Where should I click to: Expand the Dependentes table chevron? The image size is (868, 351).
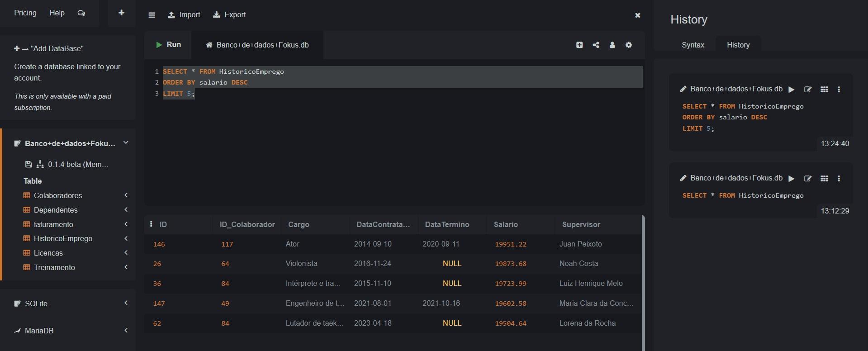coord(126,209)
